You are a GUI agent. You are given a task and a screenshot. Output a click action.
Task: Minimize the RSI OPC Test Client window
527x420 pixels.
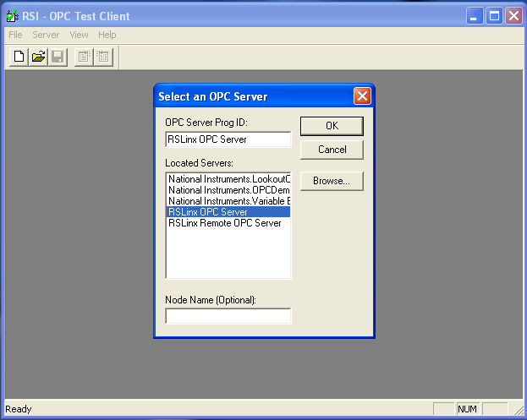point(475,16)
